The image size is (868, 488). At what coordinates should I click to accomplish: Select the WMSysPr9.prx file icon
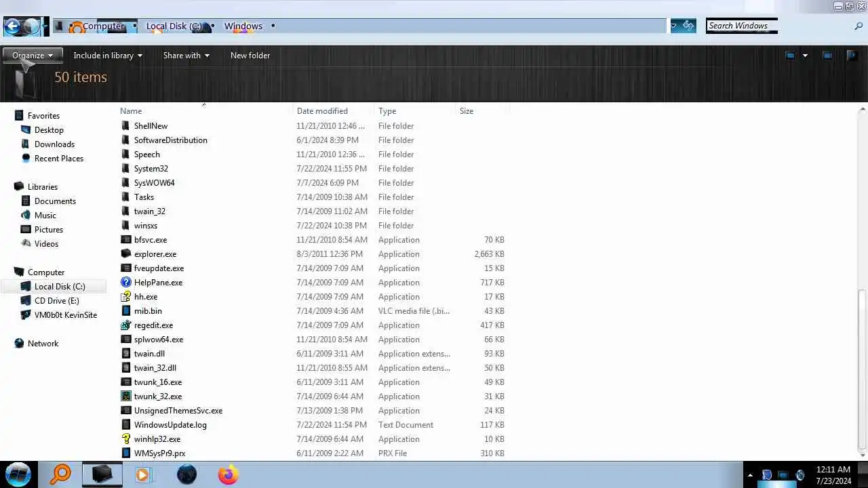coord(125,453)
